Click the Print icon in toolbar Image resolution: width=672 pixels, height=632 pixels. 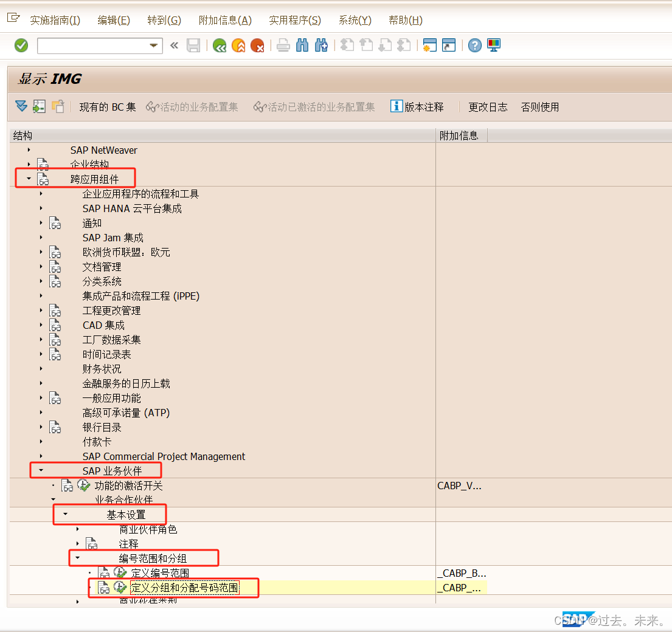[x=283, y=46]
